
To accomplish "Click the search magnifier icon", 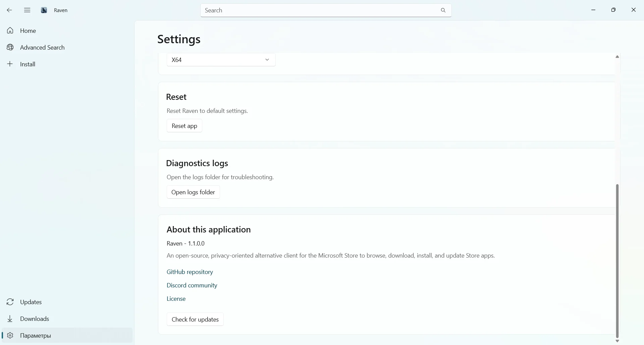I will click(x=443, y=10).
